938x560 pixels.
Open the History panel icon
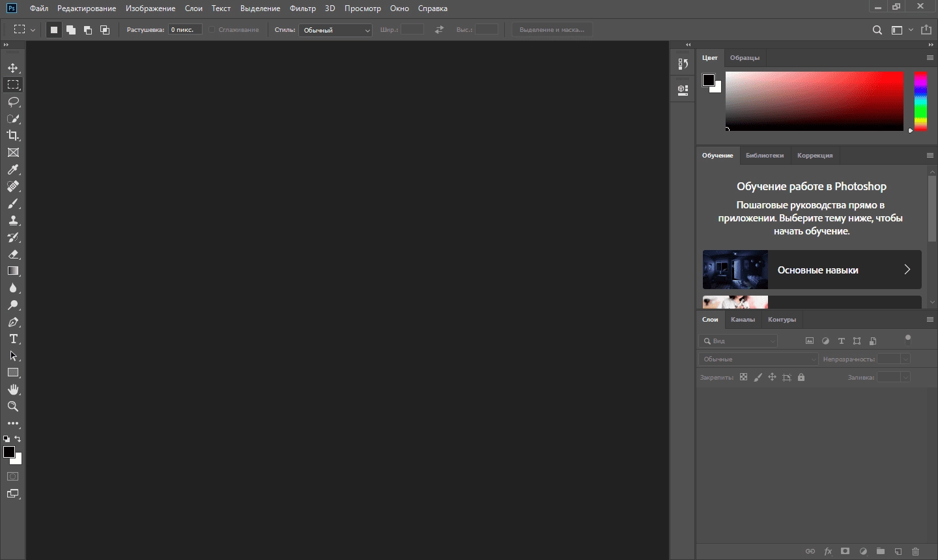(x=683, y=64)
